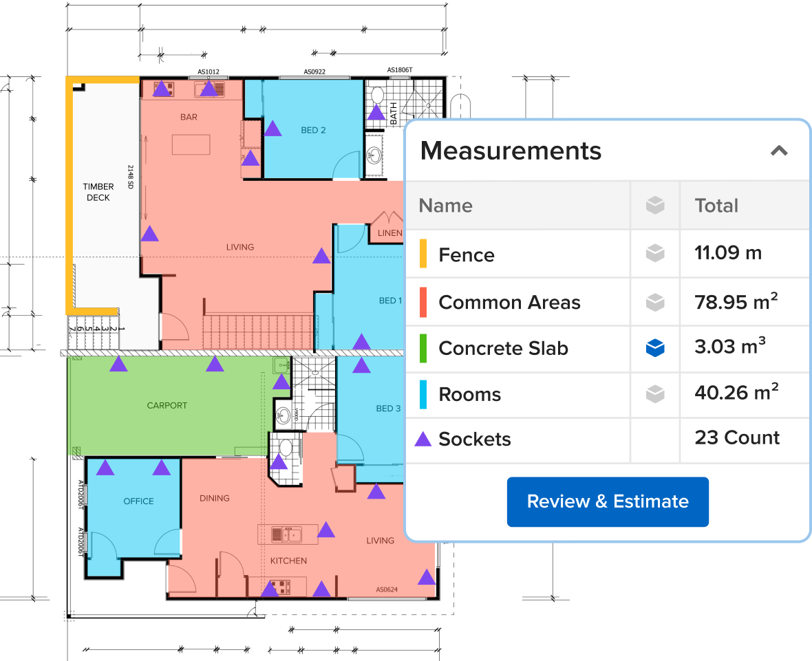Click the Review & Estimate button
The height and width of the screenshot is (661, 812).
[608, 501]
